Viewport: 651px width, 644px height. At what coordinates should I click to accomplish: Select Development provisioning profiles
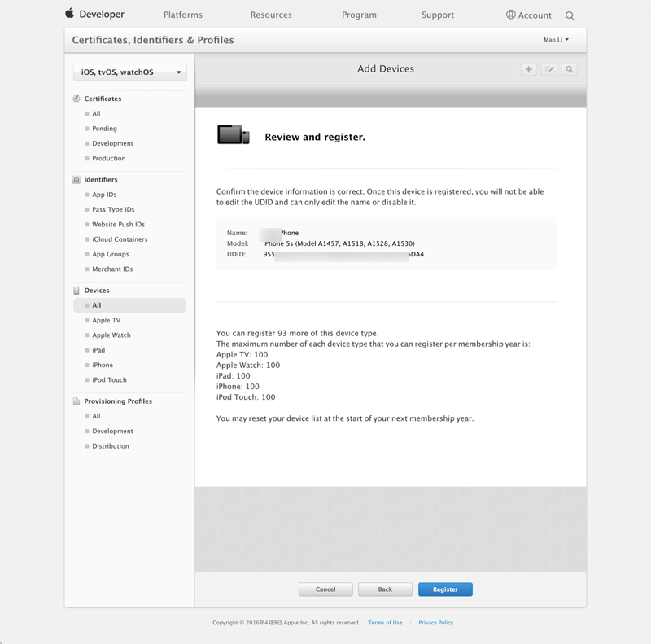[x=112, y=432]
